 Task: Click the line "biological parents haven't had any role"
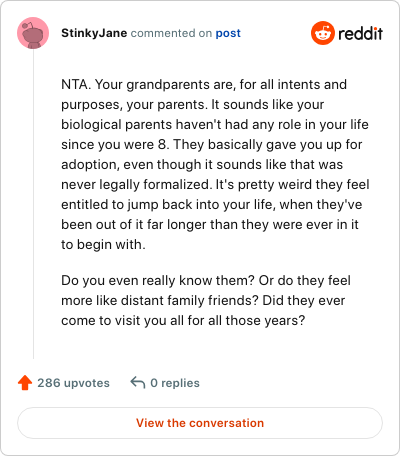tap(215, 125)
